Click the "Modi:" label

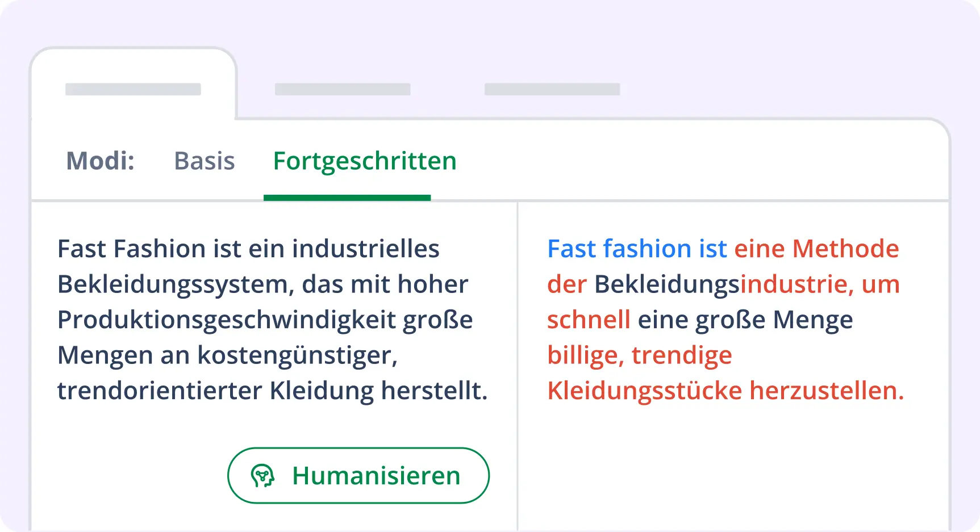point(101,161)
